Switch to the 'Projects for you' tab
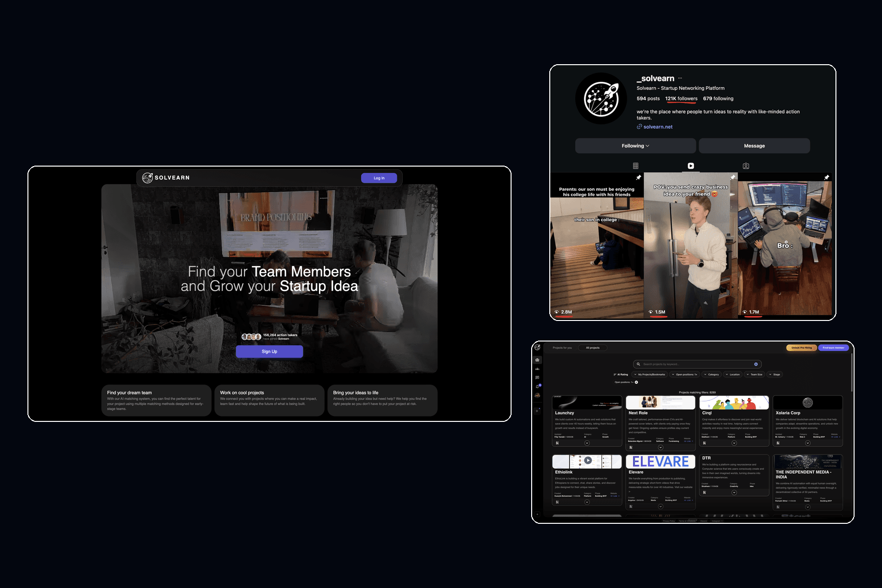Image resolution: width=882 pixels, height=588 pixels. [x=562, y=348]
